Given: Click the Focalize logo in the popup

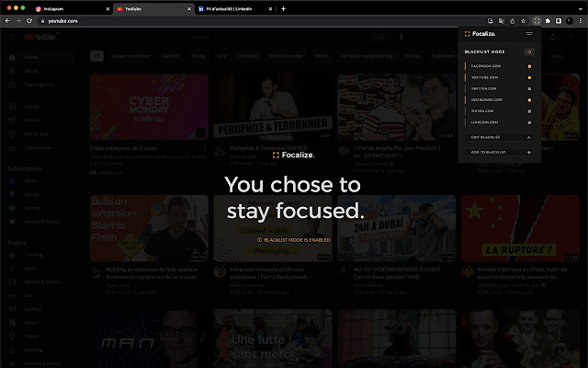Looking at the screenshot, I should [480, 34].
